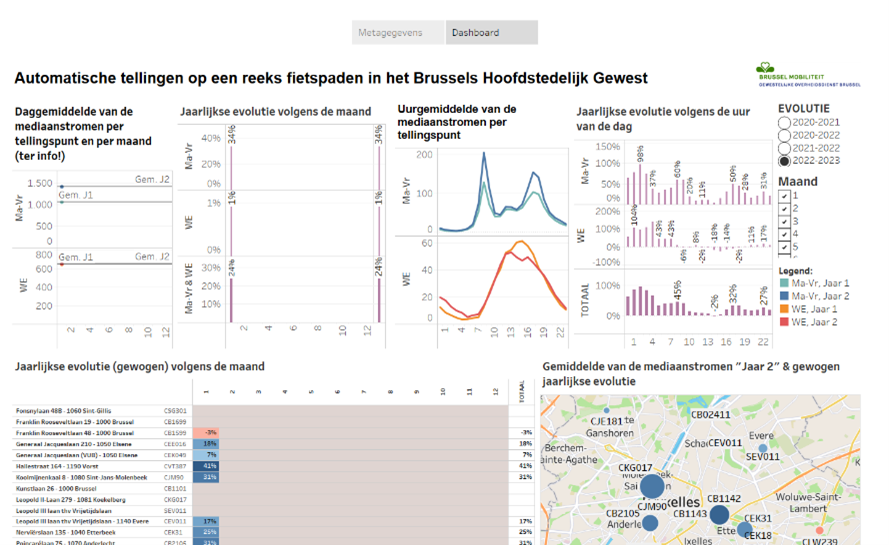The height and width of the screenshot is (545, 889).
Task: Select the CJE181 marker near Ganshoren
Action: [606, 410]
